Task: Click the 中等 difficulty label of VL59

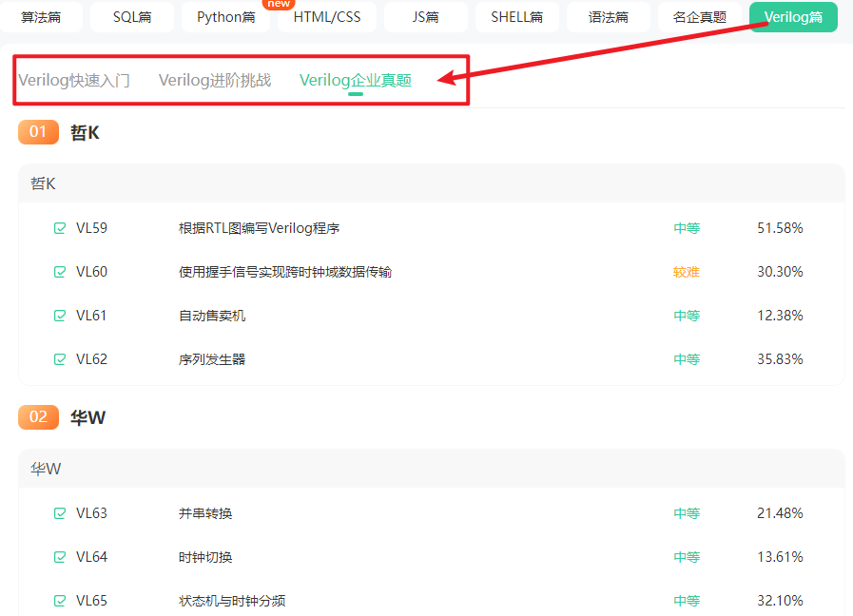Action: pyautogui.click(x=687, y=228)
